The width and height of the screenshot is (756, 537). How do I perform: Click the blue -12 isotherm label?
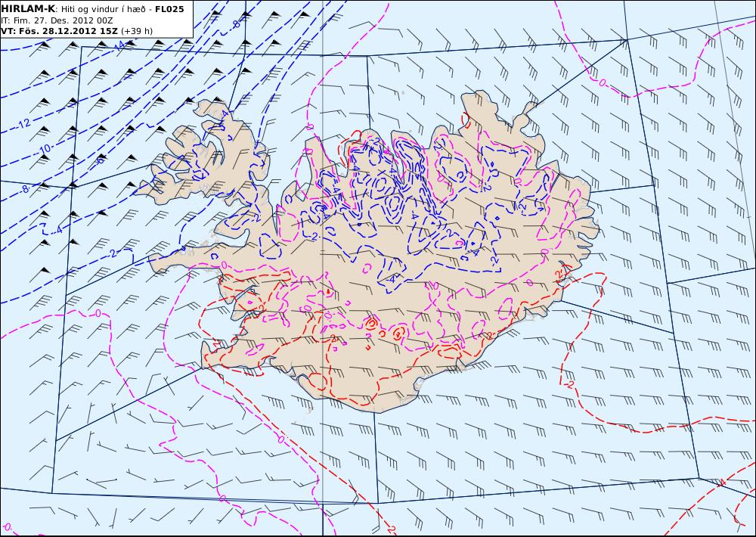click(23, 124)
